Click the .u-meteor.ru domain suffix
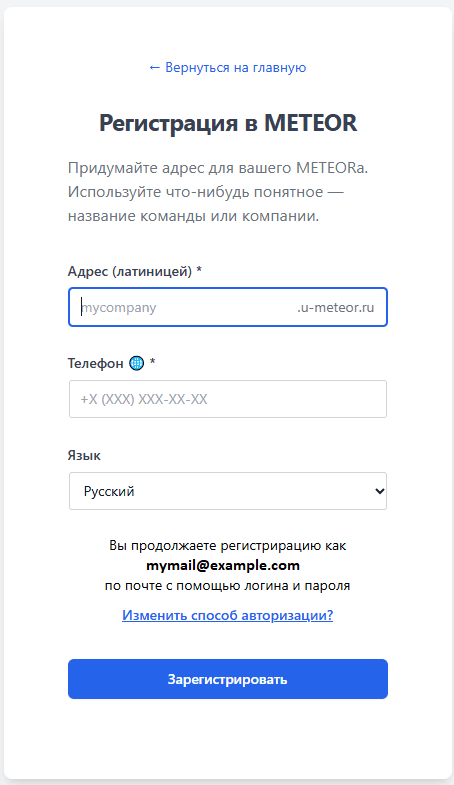The width and height of the screenshot is (454, 785). 335,307
